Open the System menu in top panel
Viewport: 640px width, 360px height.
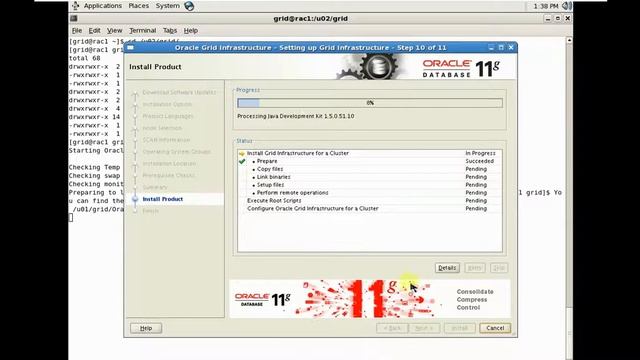pyautogui.click(x=167, y=6)
